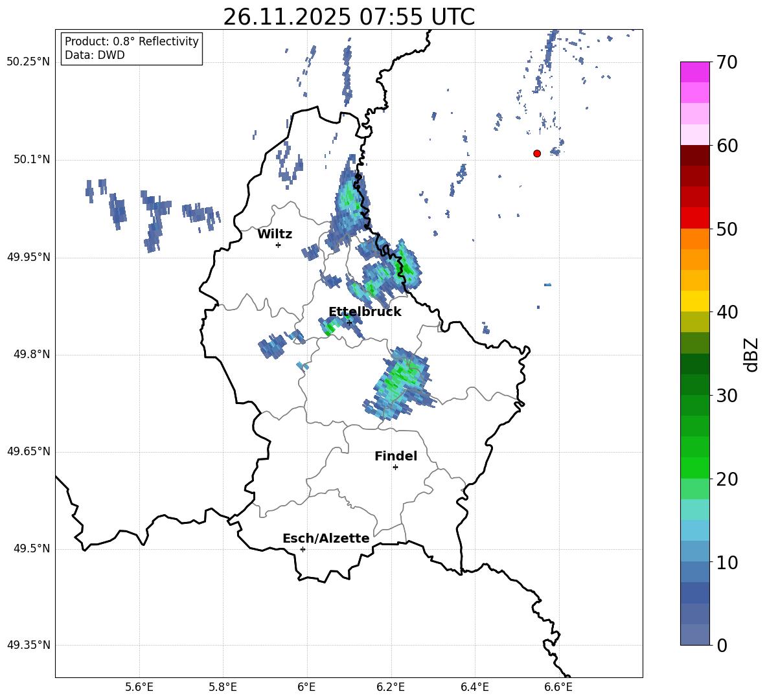Click the tall radar echo northeast of Wiltz
The height and width of the screenshot is (700, 767).
point(349,203)
